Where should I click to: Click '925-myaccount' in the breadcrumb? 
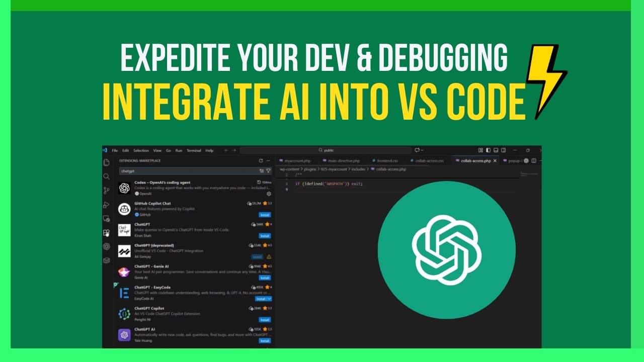point(334,169)
